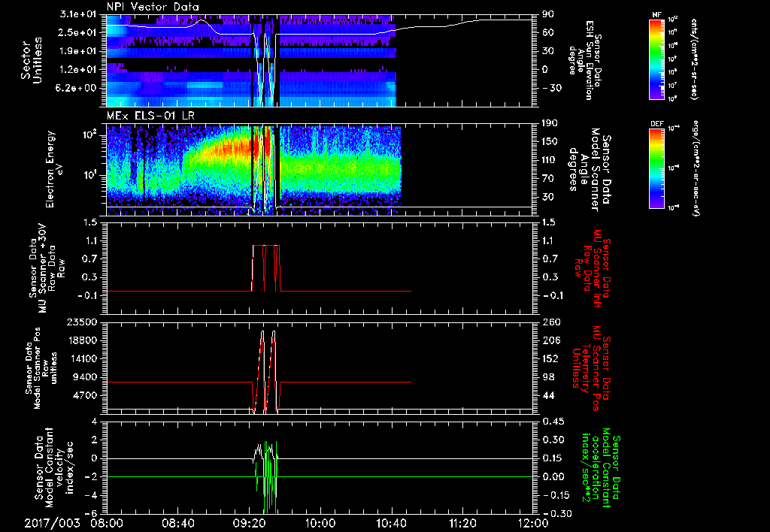Click the 2017/003 date label
This screenshot has width=770, height=532.
point(52,523)
